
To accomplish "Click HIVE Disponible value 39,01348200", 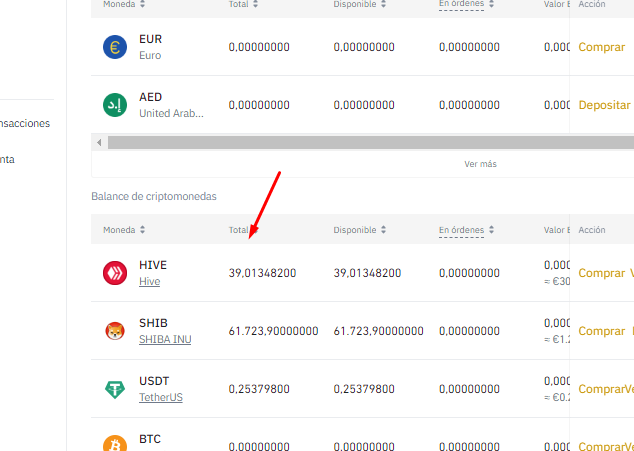I will tap(367, 273).
